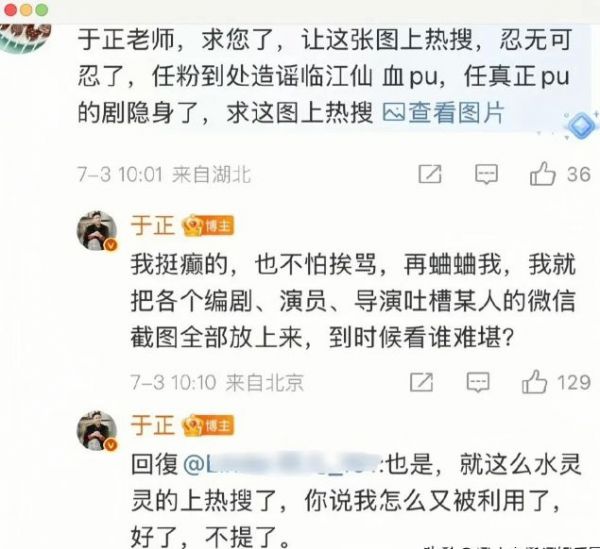The image size is (600, 549).
Task: Click the red close window button
Action: pyautogui.click(x=10, y=10)
